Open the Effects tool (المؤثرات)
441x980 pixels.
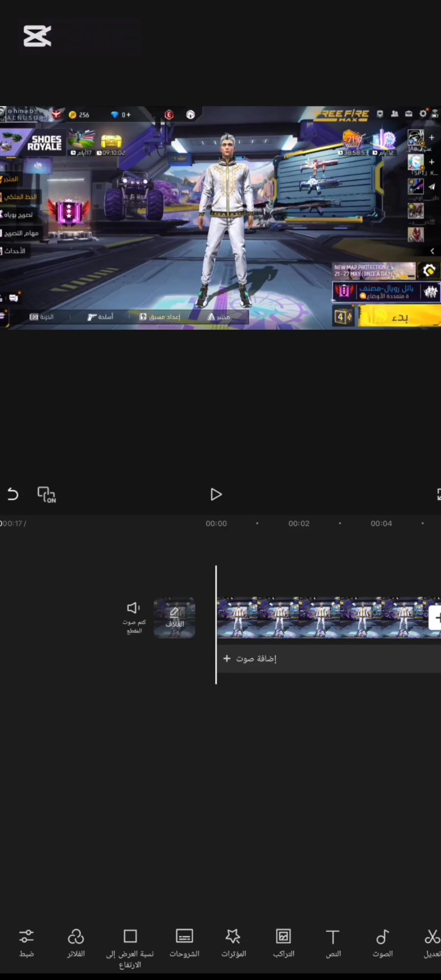233,943
